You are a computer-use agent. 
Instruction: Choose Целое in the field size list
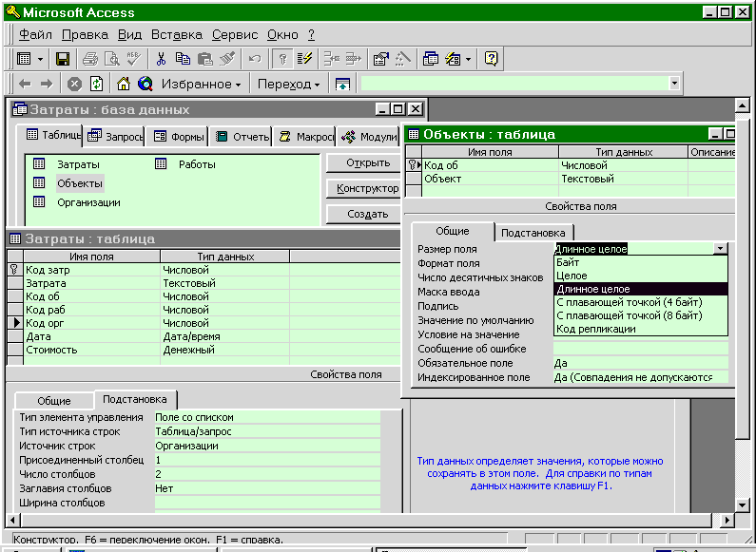coord(641,276)
